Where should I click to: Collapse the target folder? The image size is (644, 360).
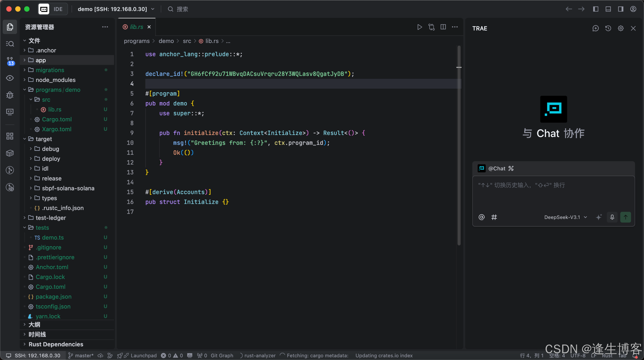click(x=67, y=139)
